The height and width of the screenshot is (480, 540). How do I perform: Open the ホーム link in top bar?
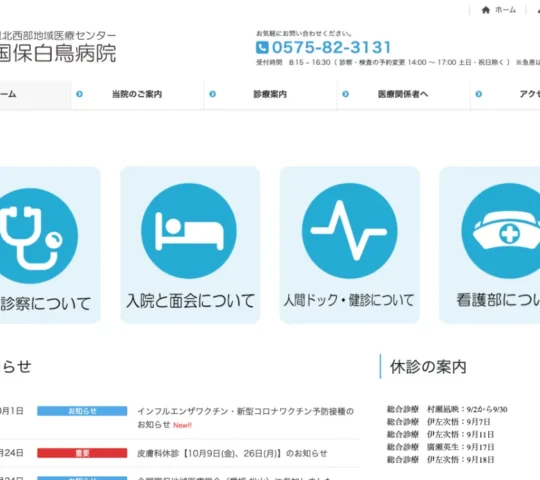click(505, 10)
